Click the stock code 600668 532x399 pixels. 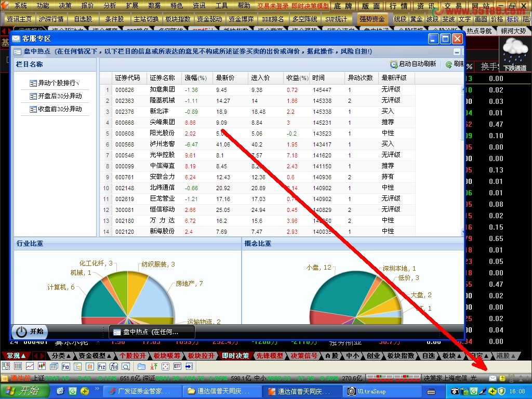tap(125, 123)
